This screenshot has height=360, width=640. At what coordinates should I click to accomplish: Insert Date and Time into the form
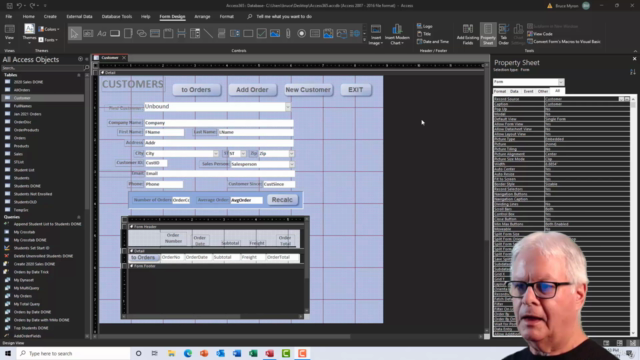pyautogui.click(x=433, y=42)
